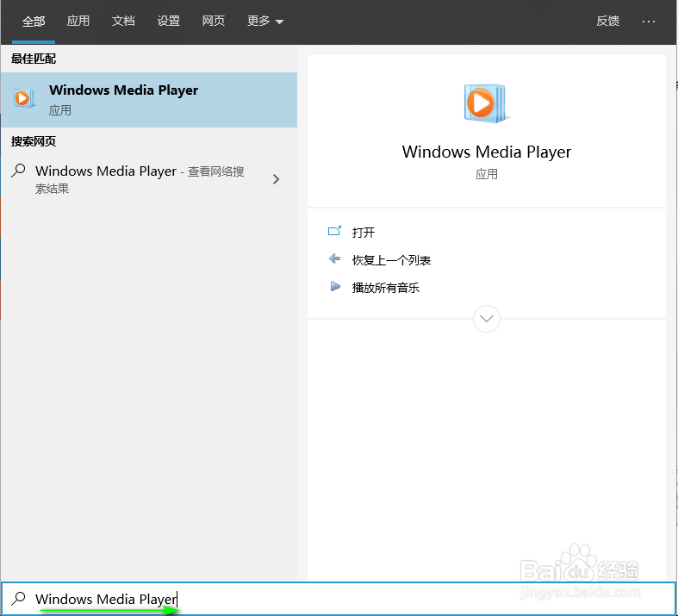Select the Windows Media Player best match result
Image resolution: width=678 pixels, height=616 pixels.
[149, 100]
